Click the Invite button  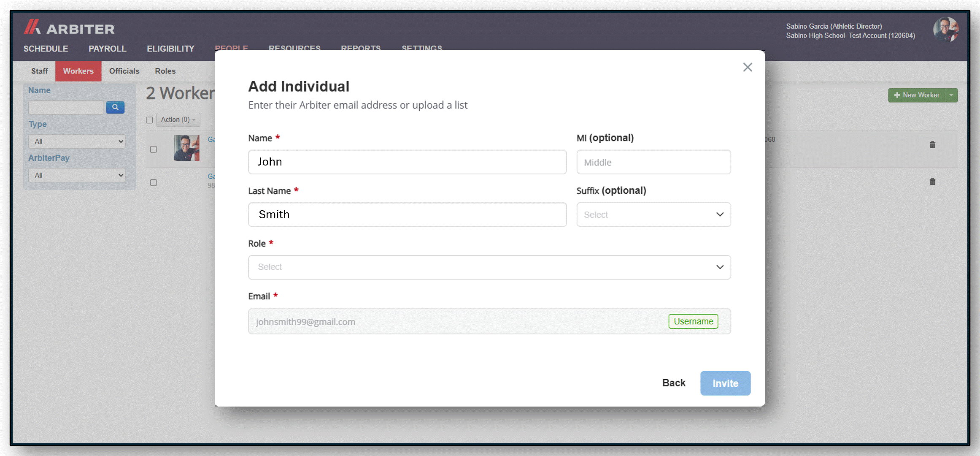[x=725, y=383]
